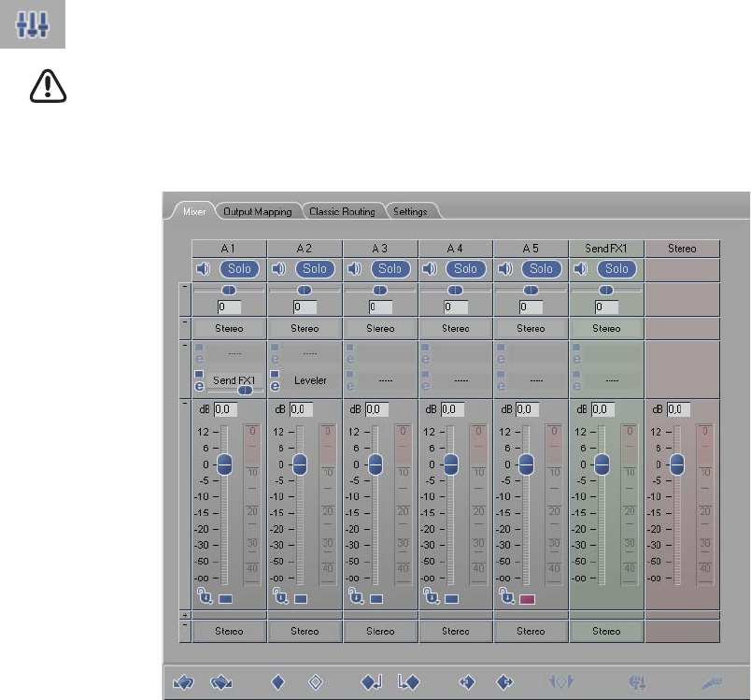
Task: Collapse the fader section minus button
Action: [x=185, y=404]
